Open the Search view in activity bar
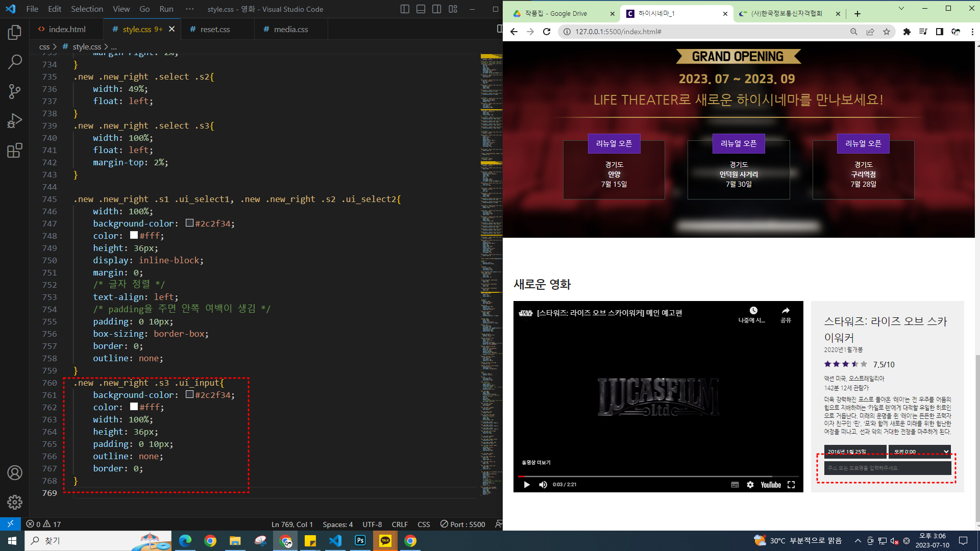This screenshot has height=551, width=980. [15, 62]
